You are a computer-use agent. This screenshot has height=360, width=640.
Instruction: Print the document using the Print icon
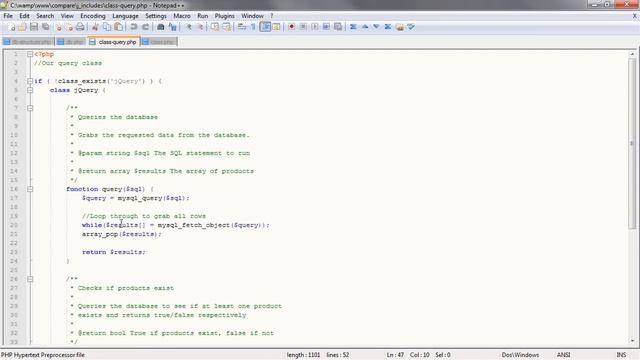(80, 27)
